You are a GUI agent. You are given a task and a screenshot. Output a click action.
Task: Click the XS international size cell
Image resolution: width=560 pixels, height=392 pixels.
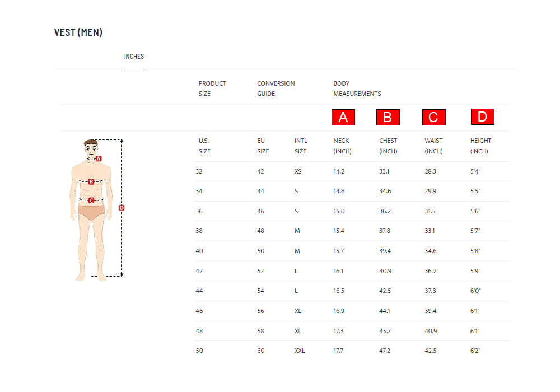coord(298,171)
